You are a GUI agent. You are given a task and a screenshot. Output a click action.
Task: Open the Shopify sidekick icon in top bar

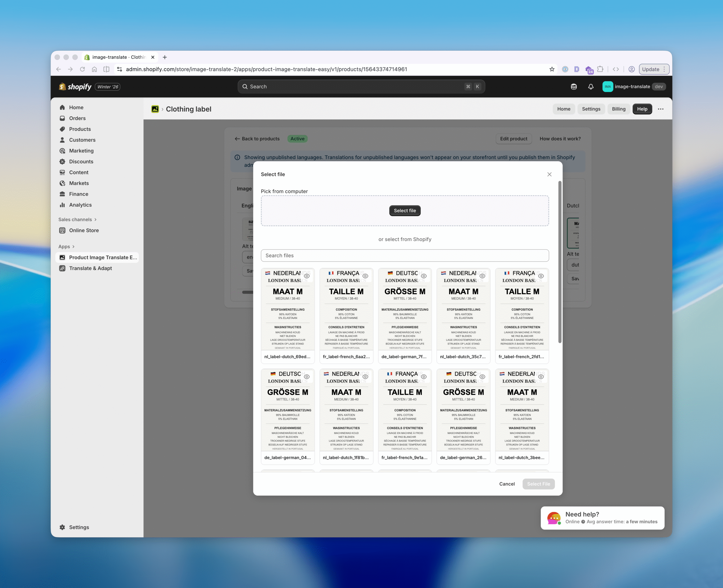574,87
